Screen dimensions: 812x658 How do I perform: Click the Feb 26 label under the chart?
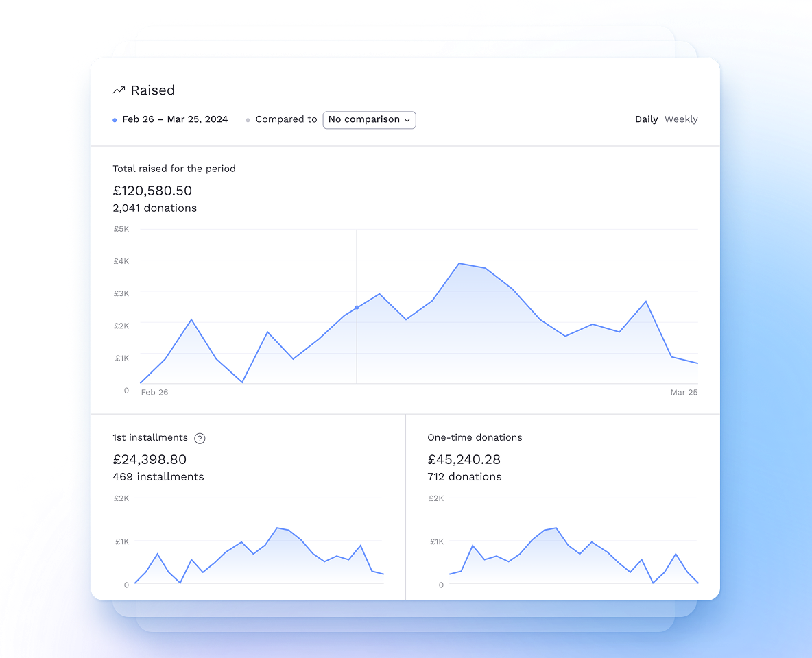pos(154,392)
